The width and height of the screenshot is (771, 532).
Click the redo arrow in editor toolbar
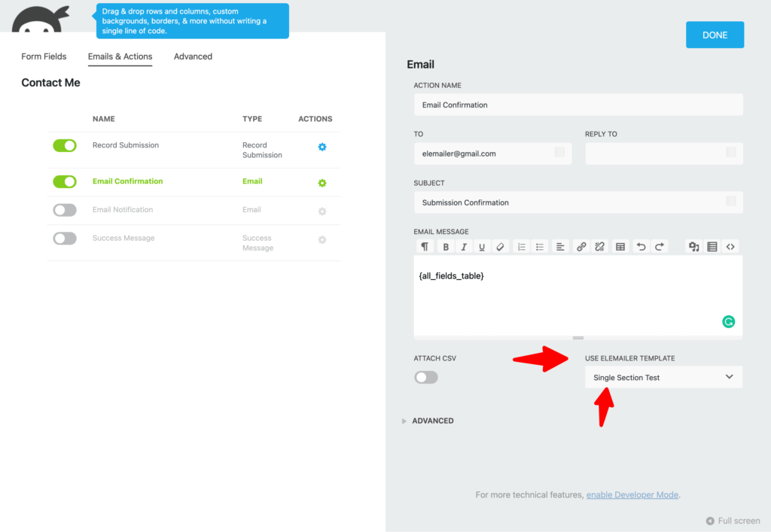coord(660,247)
